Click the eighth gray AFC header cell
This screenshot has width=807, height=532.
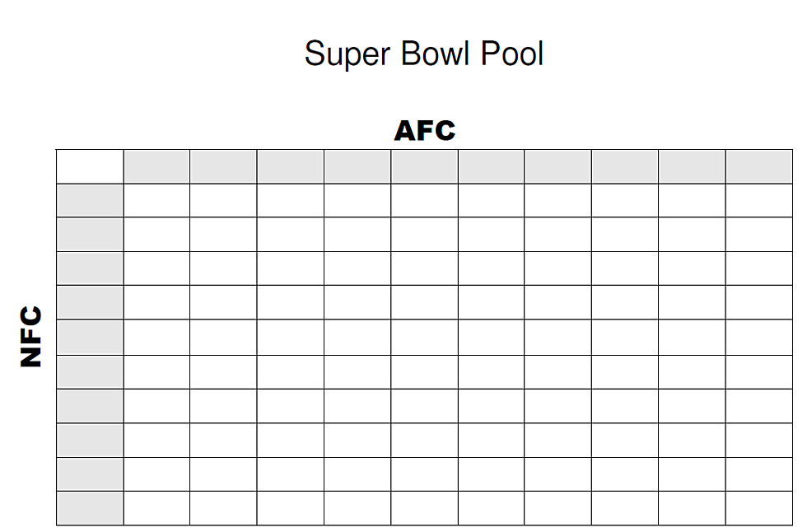click(x=625, y=166)
